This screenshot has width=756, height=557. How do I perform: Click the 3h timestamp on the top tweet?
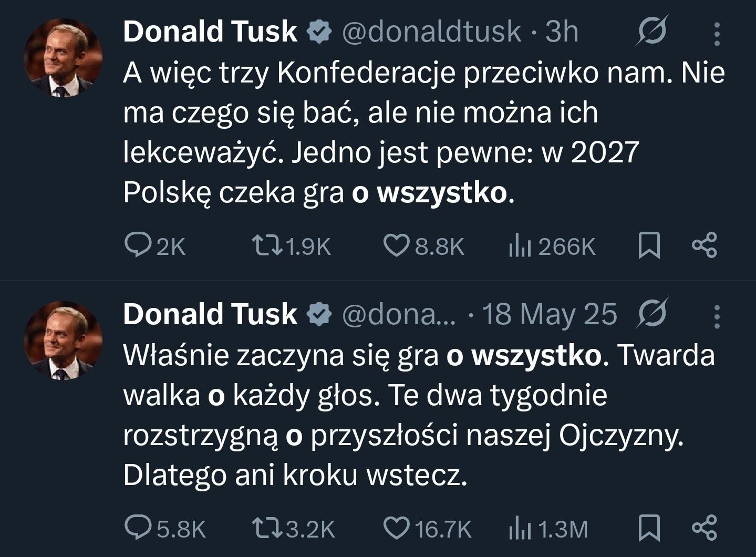pyautogui.click(x=559, y=32)
